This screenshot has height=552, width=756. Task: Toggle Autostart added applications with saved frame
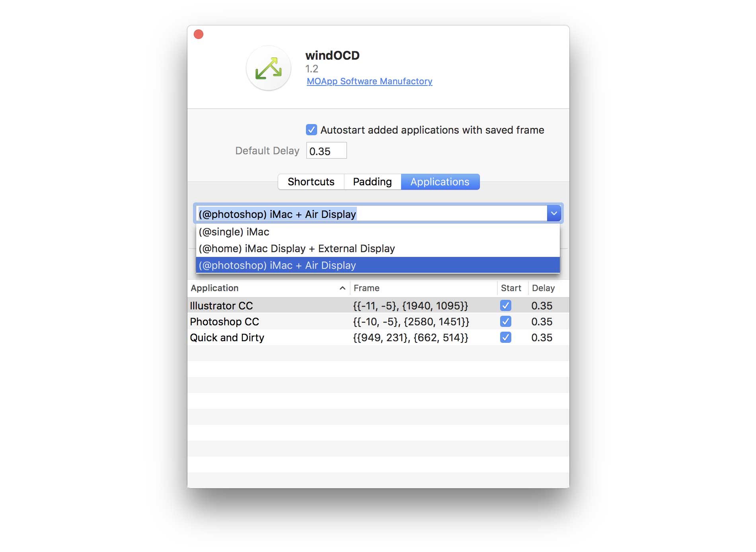312,130
